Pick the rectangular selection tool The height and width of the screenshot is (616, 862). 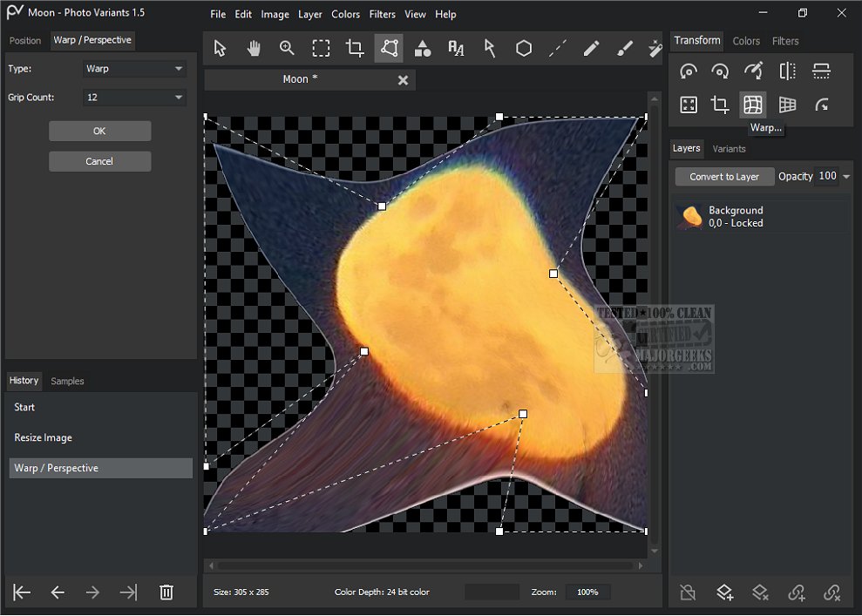click(x=321, y=49)
